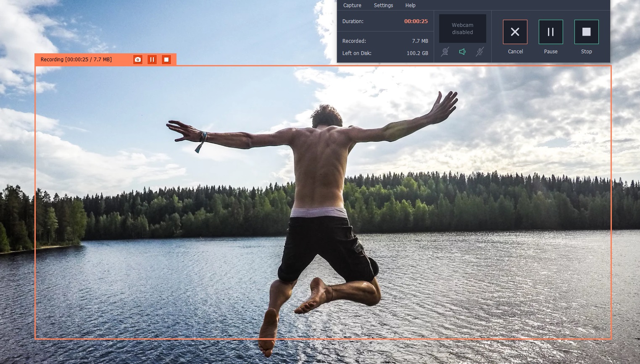Click the Webcam disabled preview box
640x364 pixels.
[x=462, y=29]
